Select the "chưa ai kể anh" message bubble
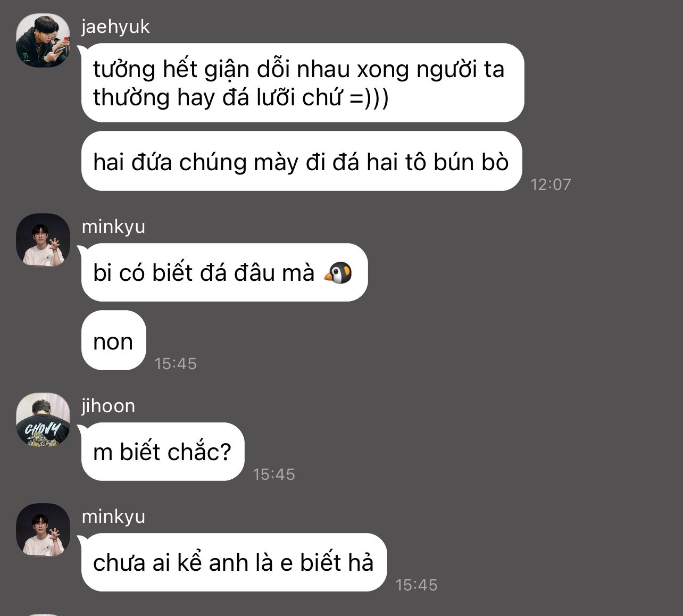The height and width of the screenshot is (616, 683). 234,562
